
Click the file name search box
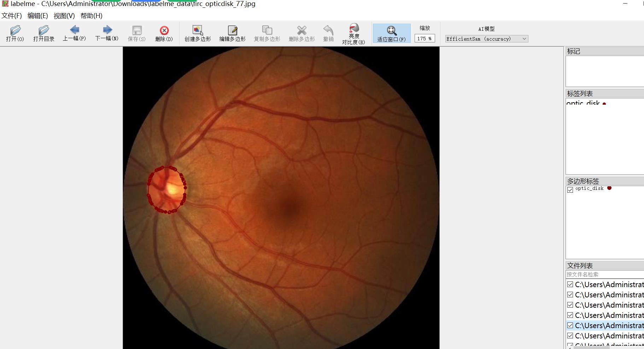(x=604, y=274)
